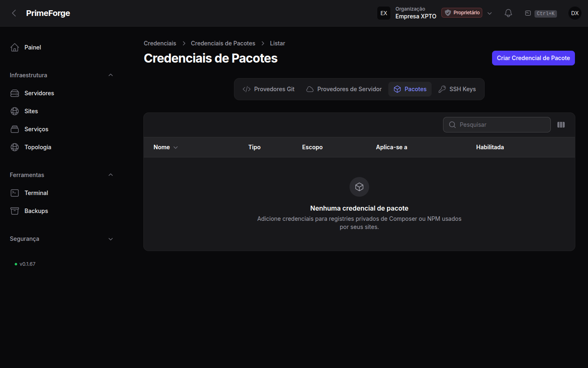Click the magnifier icon in search box

pyautogui.click(x=452, y=125)
